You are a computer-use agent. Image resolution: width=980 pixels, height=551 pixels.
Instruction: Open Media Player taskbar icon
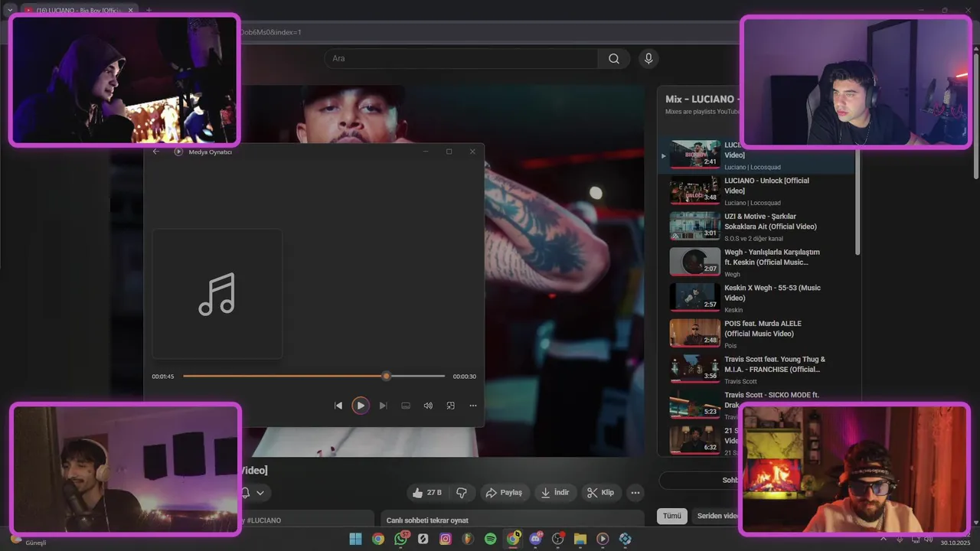tap(603, 539)
